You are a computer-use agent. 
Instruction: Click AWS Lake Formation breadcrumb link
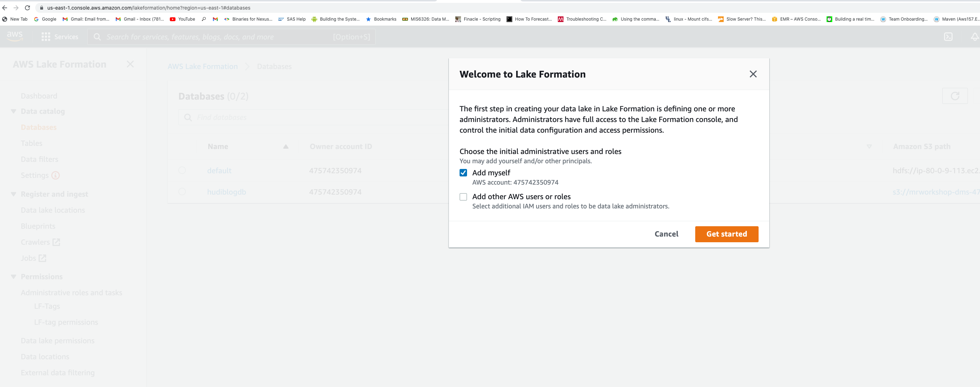tap(203, 67)
